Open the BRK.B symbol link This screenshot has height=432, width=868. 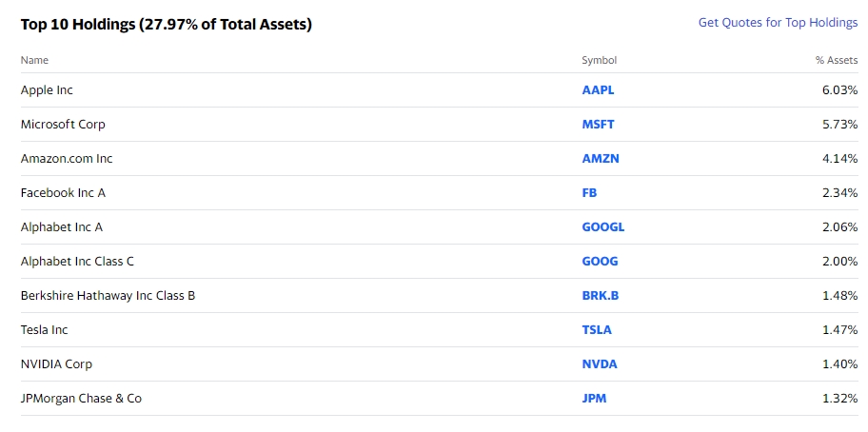(601, 296)
